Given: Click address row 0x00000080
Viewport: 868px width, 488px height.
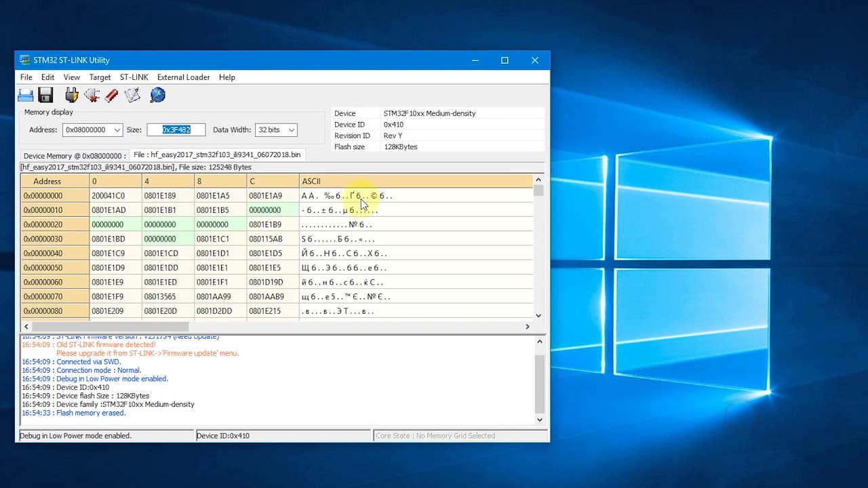Looking at the screenshot, I should tap(55, 311).
